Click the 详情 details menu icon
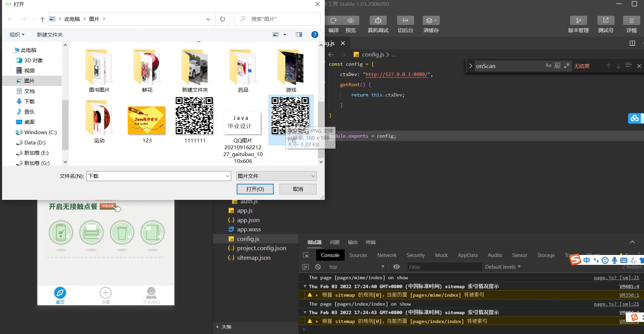Image resolution: width=644 pixels, height=334 pixels. click(631, 21)
